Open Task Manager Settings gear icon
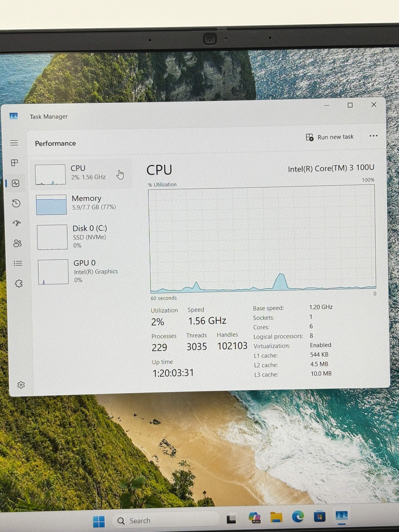 click(x=21, y=385)
